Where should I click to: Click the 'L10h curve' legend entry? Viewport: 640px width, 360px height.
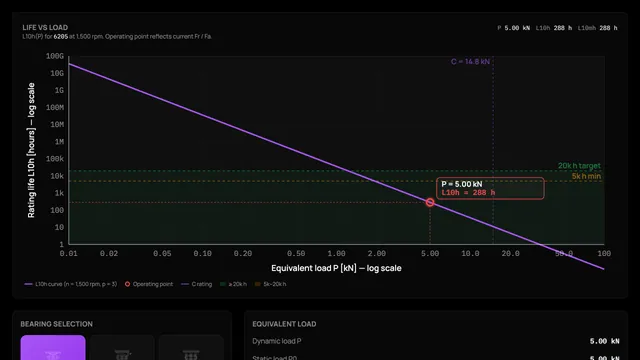[x=71, y=284]
